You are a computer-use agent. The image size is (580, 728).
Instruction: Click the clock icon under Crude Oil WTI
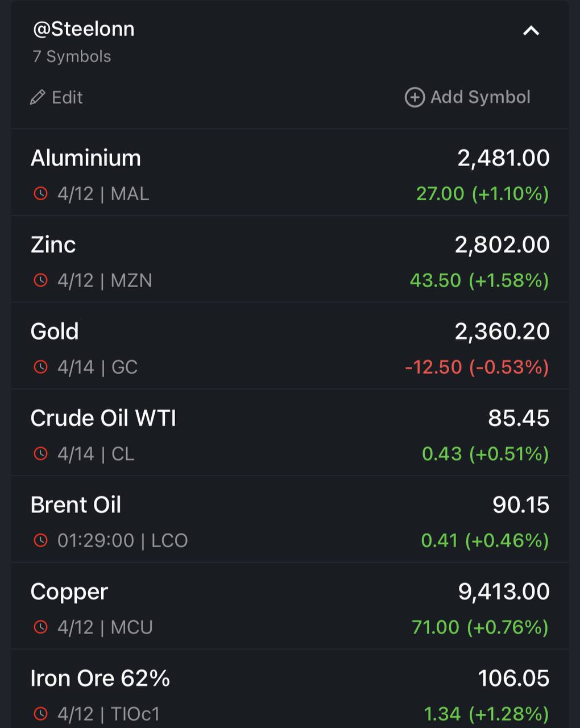point(40,454)
